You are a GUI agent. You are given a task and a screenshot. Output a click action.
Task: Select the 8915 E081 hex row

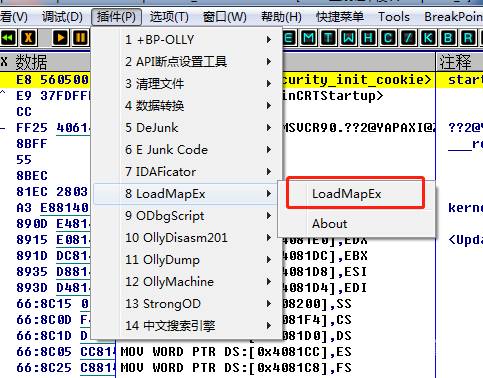click(53, 240)
